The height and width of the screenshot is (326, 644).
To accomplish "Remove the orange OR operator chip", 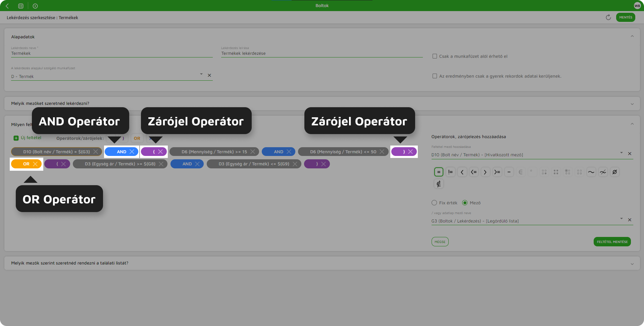I will click(35, 164).
